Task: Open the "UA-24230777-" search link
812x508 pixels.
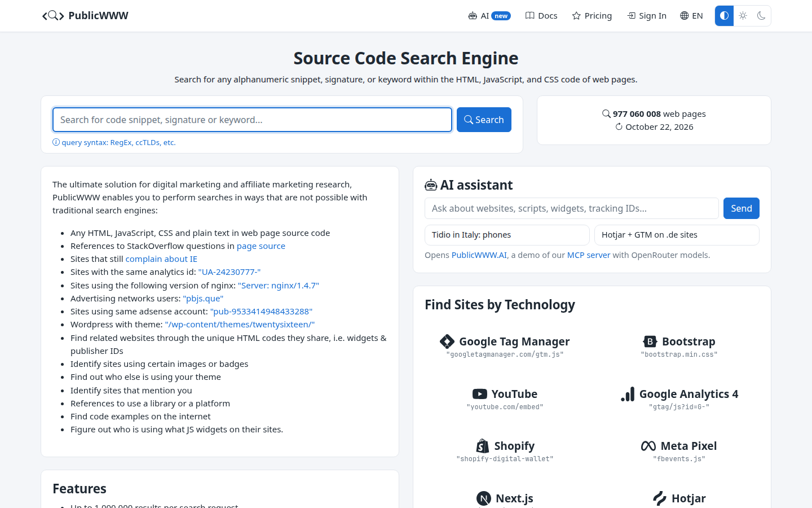Action: point(230,272)
